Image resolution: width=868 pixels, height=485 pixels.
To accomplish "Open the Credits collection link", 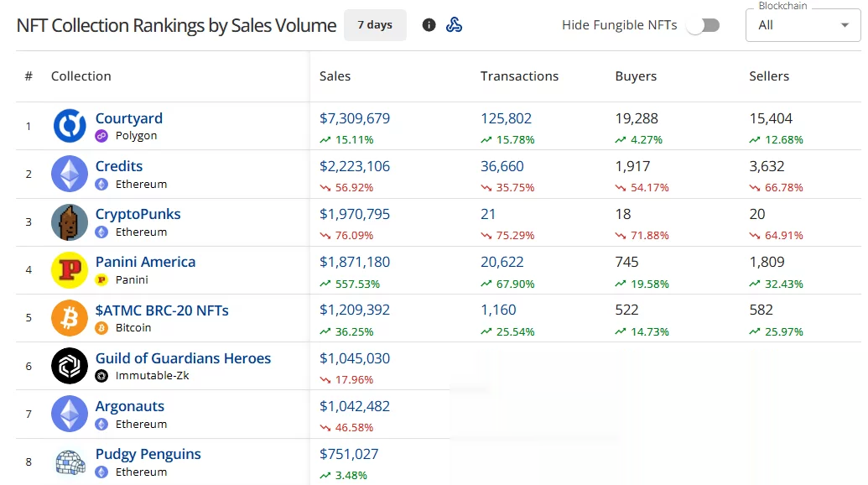I will pyautogui.click(x=119, y=166).
